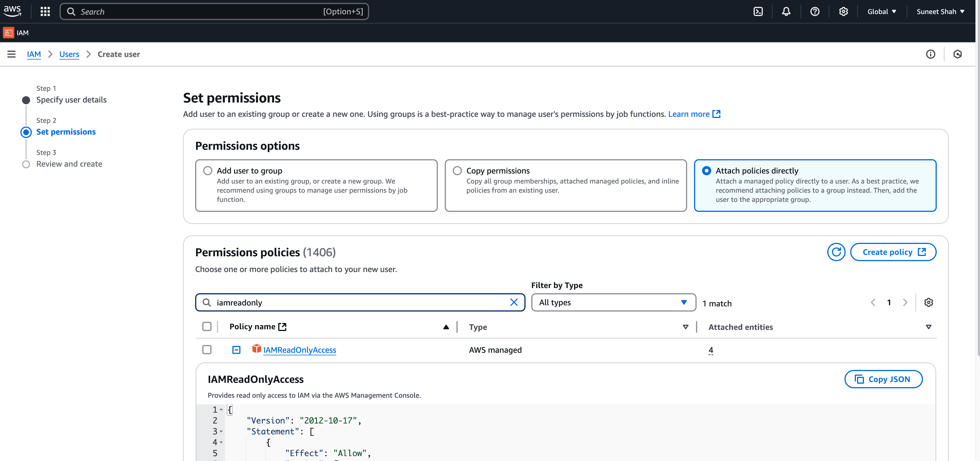
Task: Open the info panel icon
Action: coord(930,54)
